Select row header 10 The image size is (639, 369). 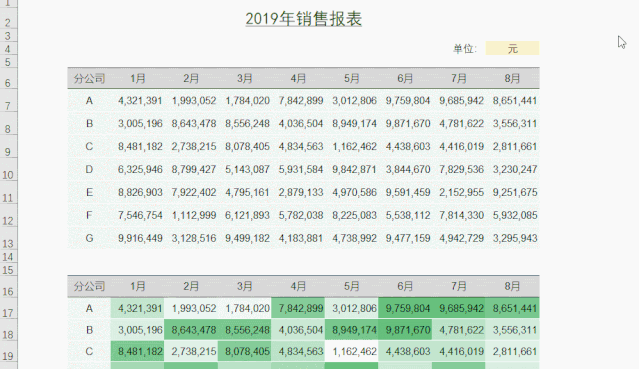click(8, 170)
